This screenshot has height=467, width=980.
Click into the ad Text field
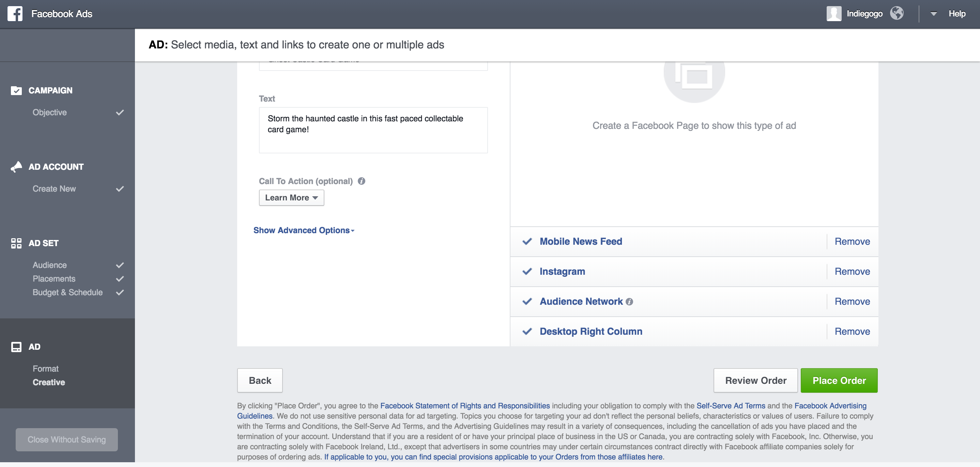click(373, 130)
